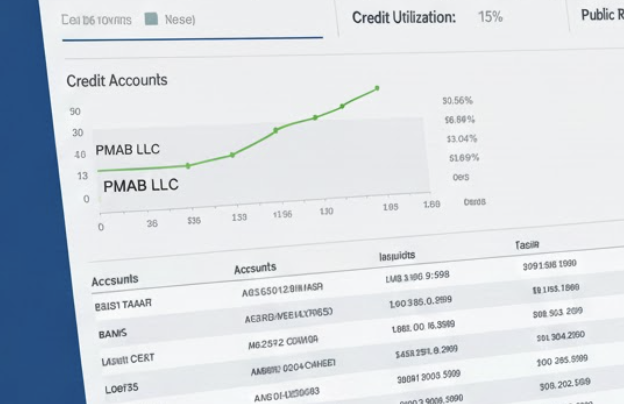Click the $1.69% percentage label
Viewport: 624px width, 404px height.
click(x=464, y=158)
